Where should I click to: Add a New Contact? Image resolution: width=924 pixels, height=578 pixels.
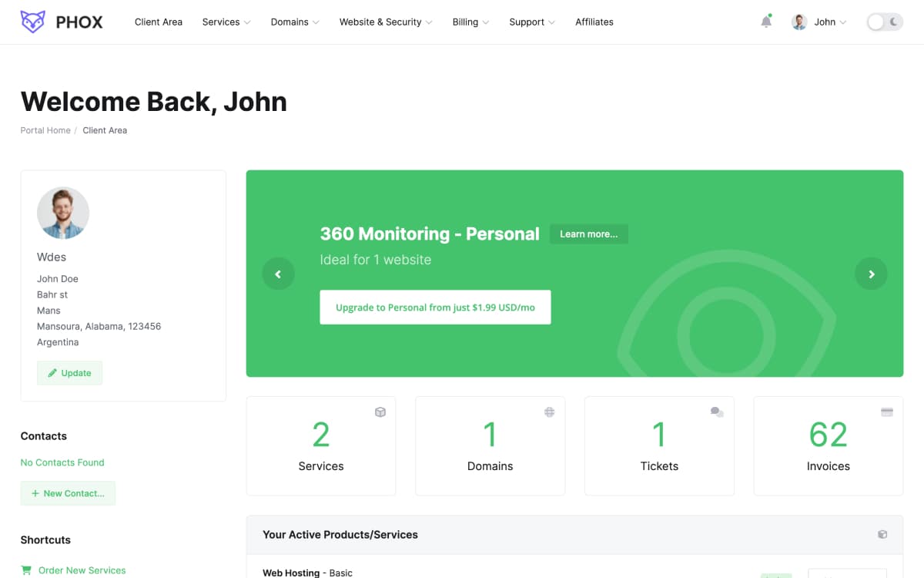pos(69,493)
